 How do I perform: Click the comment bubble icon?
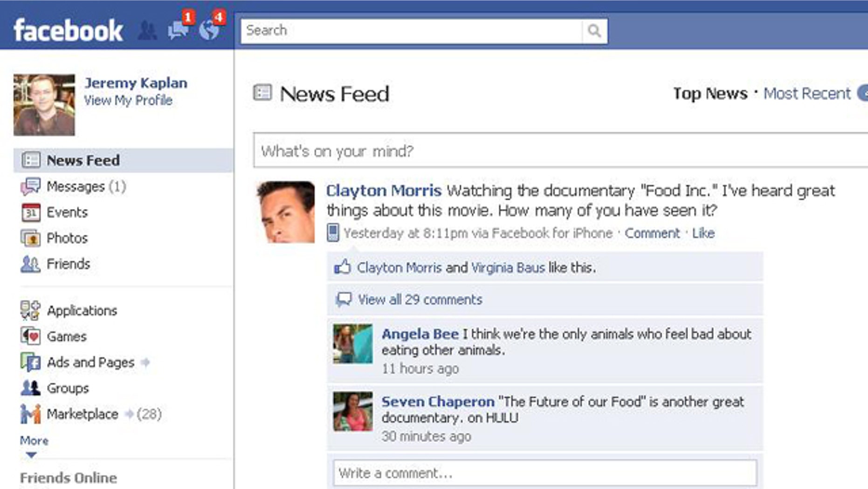point(344,299)
